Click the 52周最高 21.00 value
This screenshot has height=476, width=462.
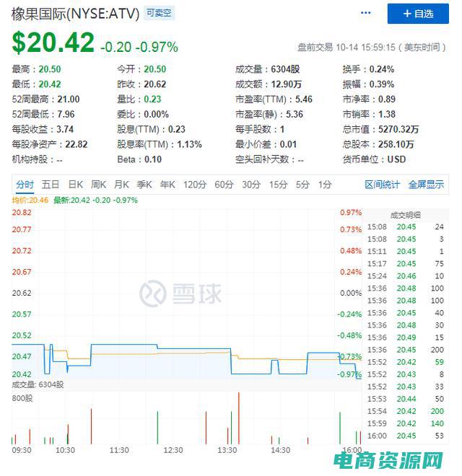pyautogui.click(x=69, y=100)
